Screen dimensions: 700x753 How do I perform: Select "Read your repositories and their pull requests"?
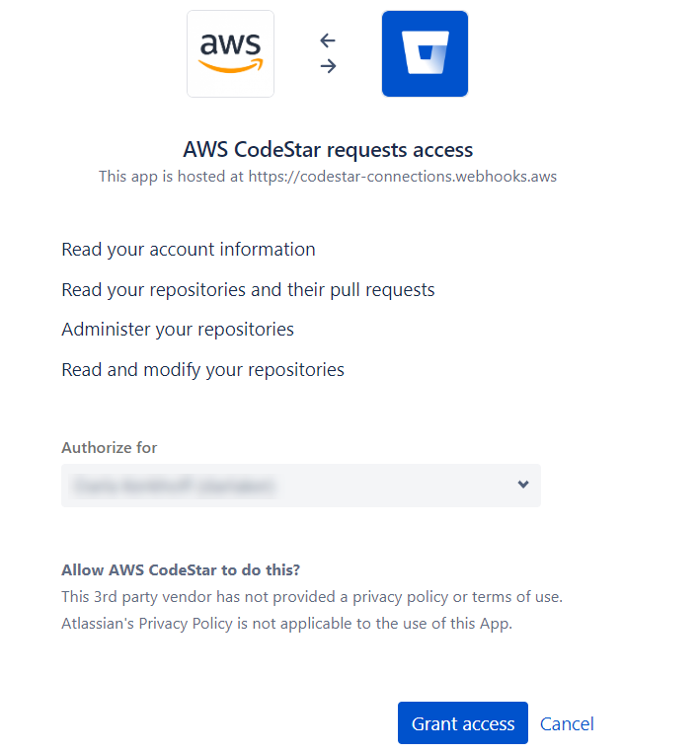[248, 290]
